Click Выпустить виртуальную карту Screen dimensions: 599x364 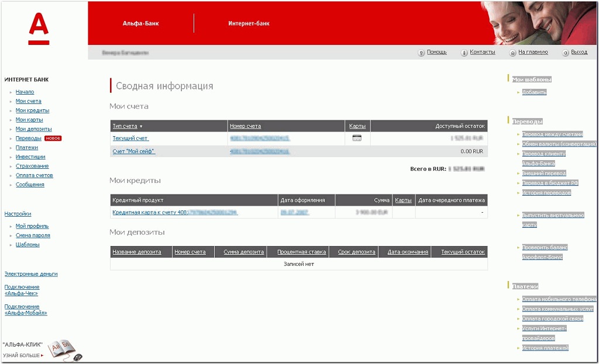click(553, 220)
